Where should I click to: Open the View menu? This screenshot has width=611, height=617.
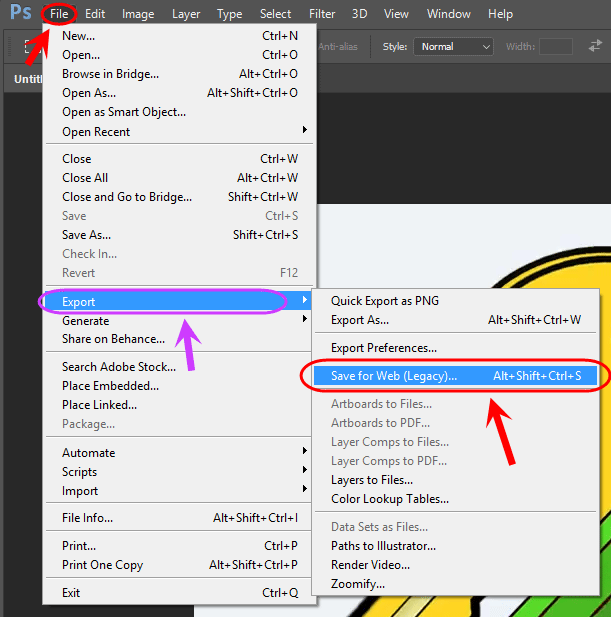396,14
